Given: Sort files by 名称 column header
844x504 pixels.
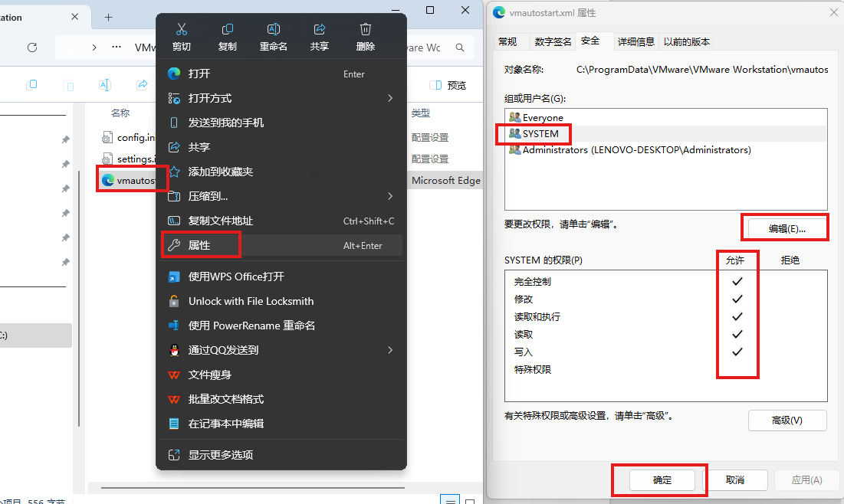Looking at the screenshot, I should click(120, 113).
